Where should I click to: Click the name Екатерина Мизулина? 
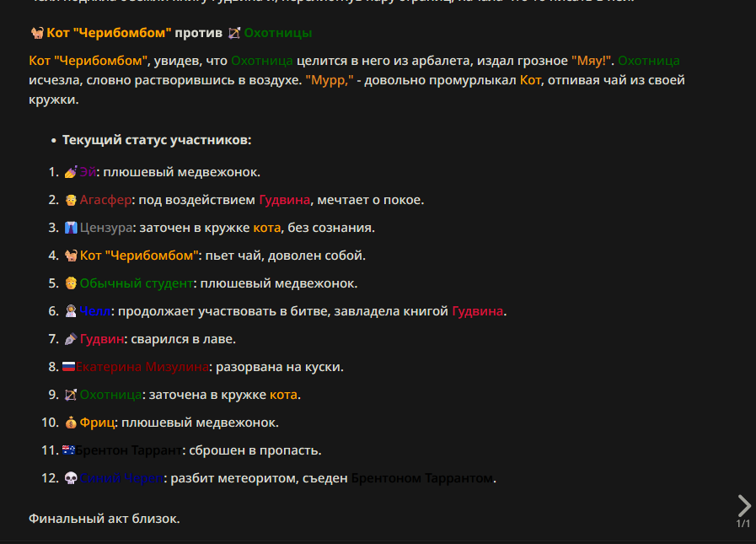point(142,367)
